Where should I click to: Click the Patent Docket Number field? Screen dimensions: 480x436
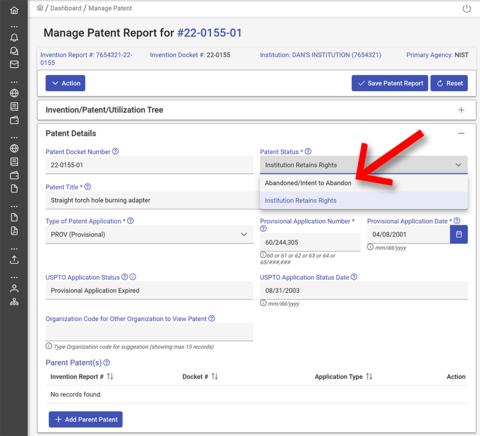(x=149, y=165)
